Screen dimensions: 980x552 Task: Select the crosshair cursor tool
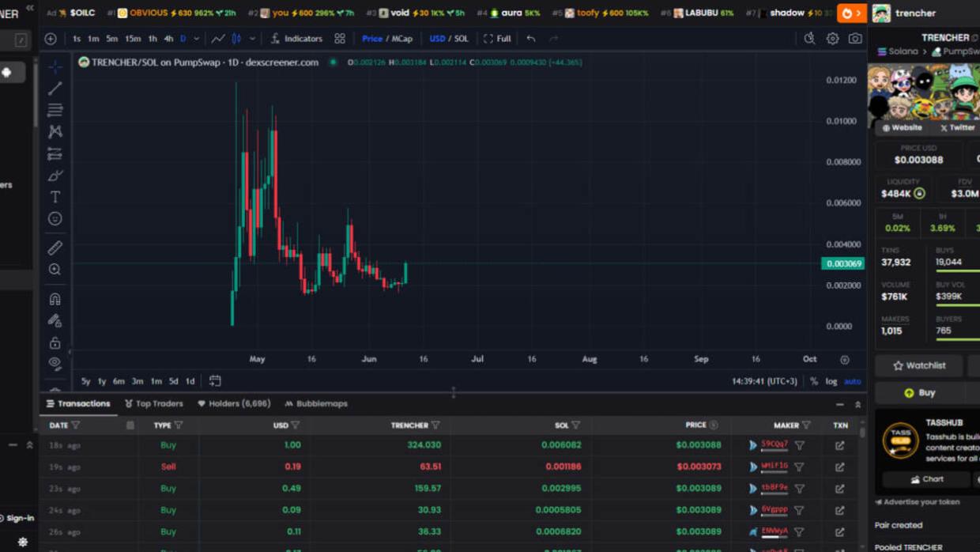(55, 67)
